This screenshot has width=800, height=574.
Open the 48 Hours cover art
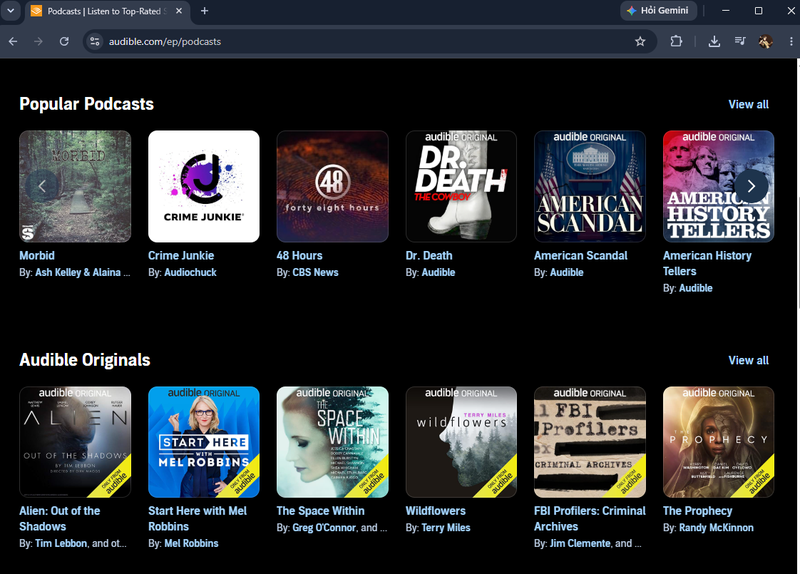(332, 186)
